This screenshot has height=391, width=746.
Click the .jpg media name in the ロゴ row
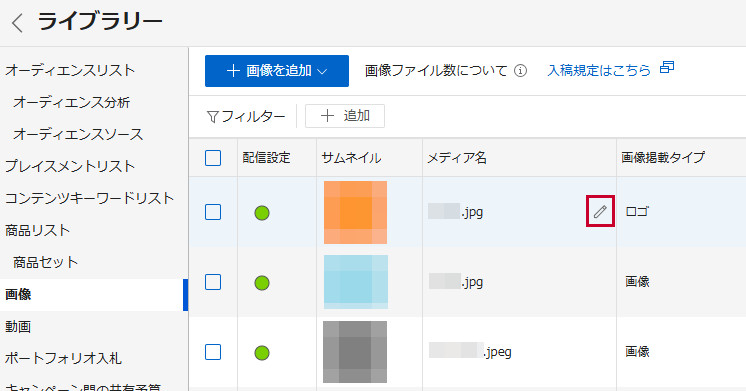coord(455,212)
